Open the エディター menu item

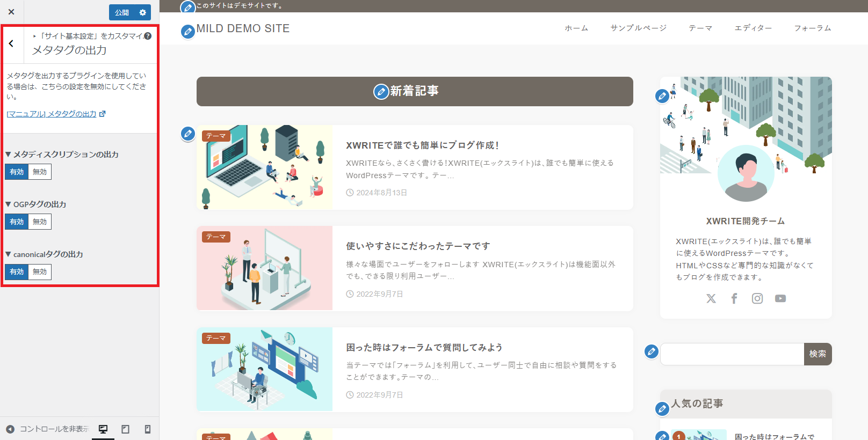[x=753, y=28]
